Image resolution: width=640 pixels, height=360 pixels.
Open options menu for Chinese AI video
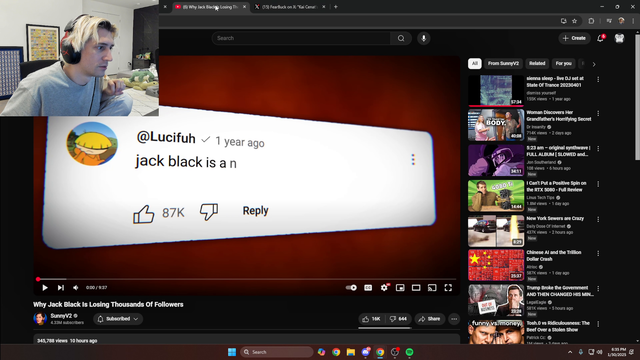(x=598, y=253)
